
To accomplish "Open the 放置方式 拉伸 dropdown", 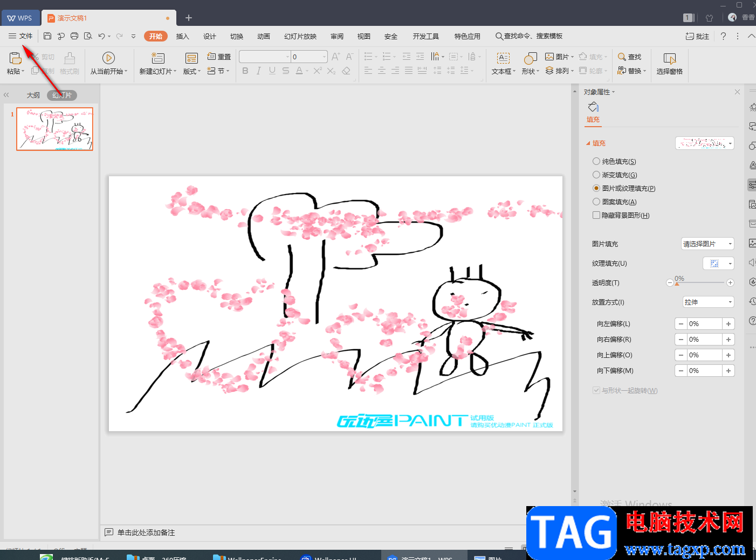I will [x=709, y=302].
